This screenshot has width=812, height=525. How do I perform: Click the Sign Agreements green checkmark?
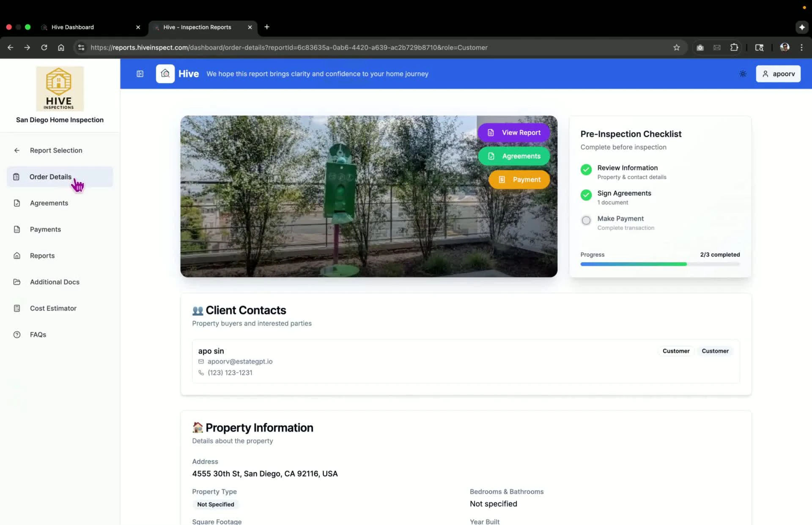(x=586, y=195)
